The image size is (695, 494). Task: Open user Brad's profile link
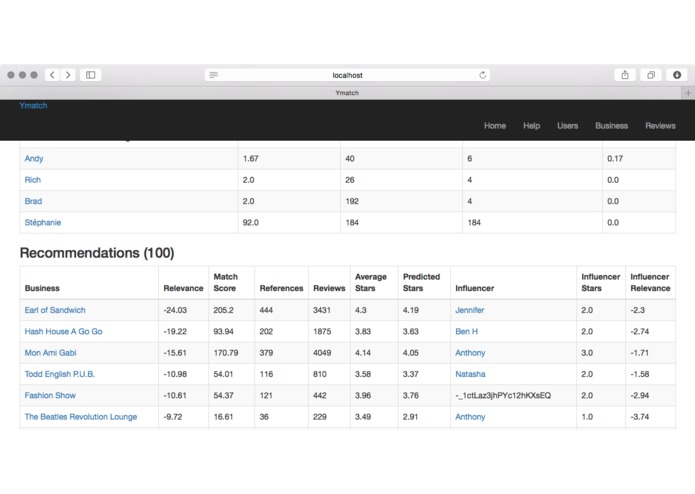[33, 201]
